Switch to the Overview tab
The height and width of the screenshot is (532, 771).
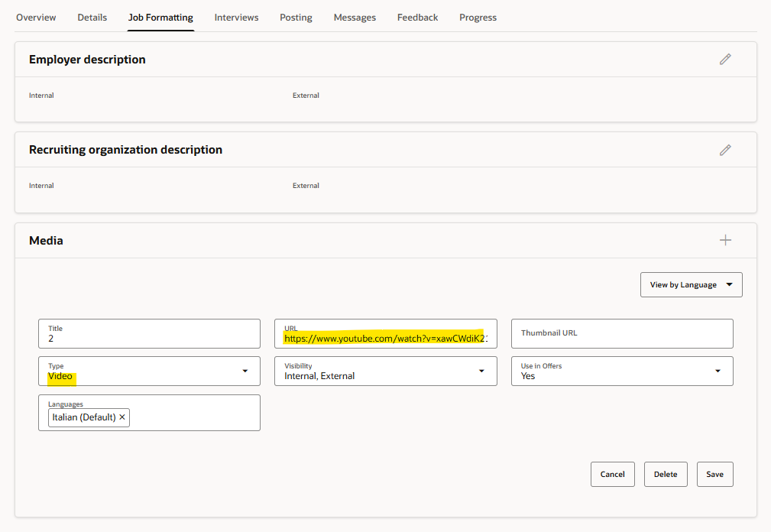click(36, 18)
